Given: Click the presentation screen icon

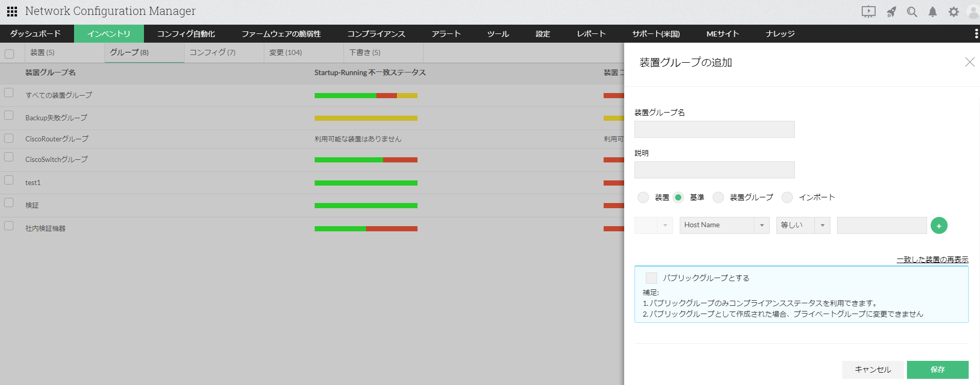Looking at the screenshot, I should click(x=868, y=12).
